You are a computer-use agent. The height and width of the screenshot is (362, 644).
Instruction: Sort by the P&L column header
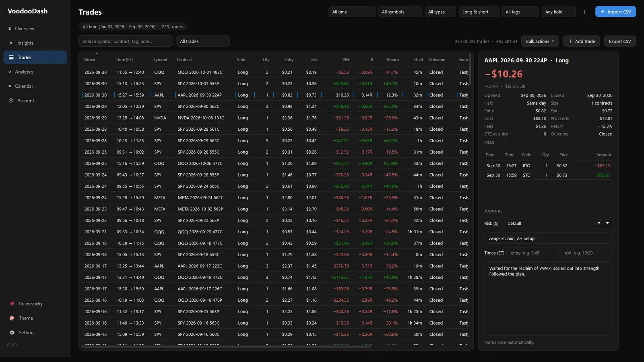tap(346, 60)
